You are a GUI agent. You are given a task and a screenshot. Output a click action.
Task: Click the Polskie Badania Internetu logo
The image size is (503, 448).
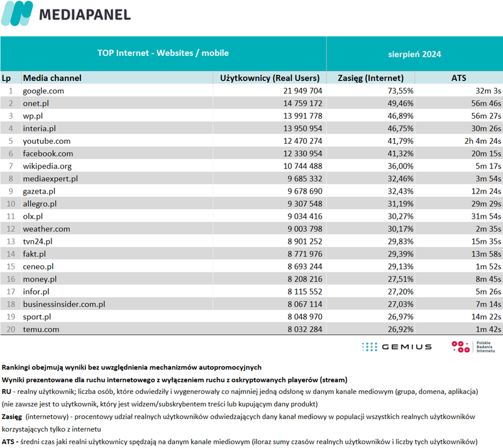(x=473, y=347)
